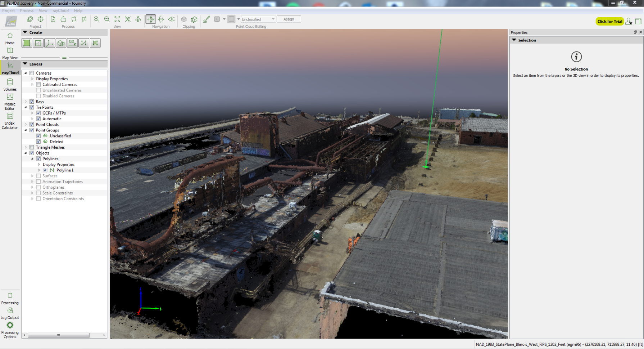Open the Process menu
Viewport: 644px width, 349px height.
pyautogui.click(x=27, y=11)
